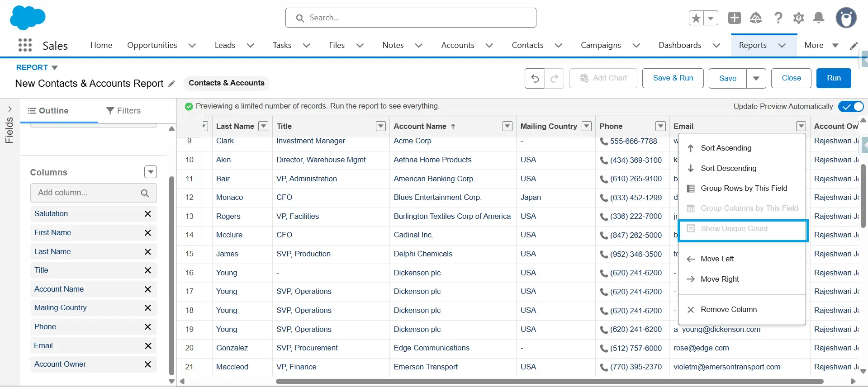Go to the Home nav tab
The width and height of the screenshot is (868, 392).
(x=101, y=45)
